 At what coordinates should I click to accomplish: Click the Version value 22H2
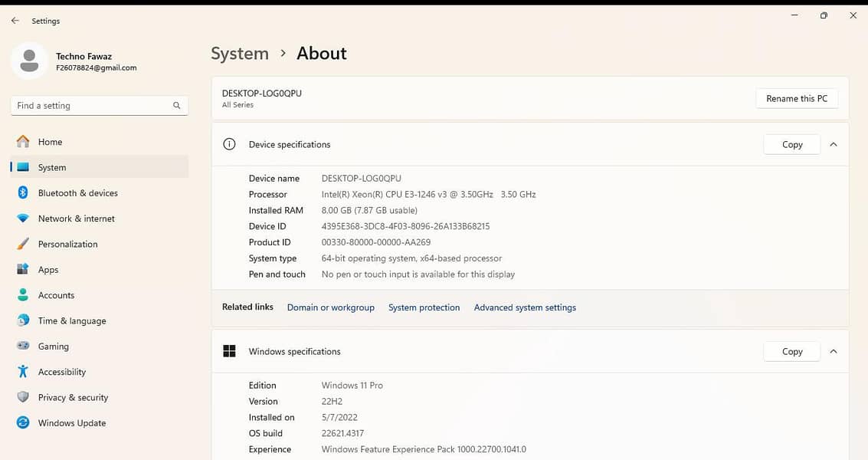click(332, 401)
